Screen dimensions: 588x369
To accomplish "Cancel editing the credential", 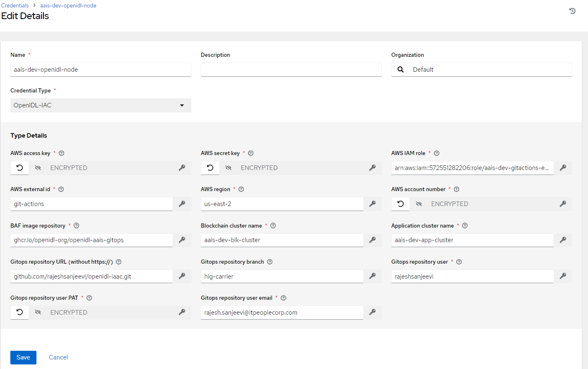I will 58,357.
